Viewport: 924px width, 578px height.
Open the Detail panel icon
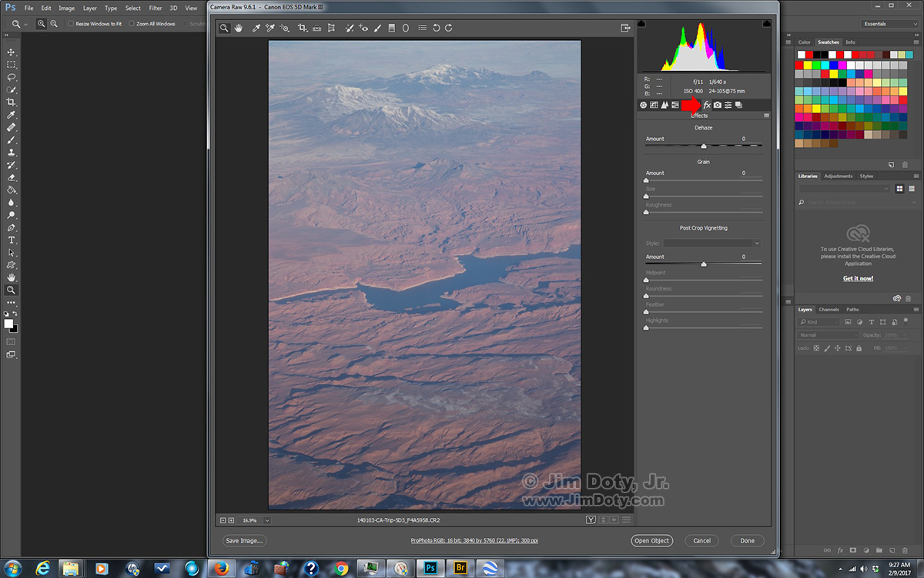click(x=665, y=105)
